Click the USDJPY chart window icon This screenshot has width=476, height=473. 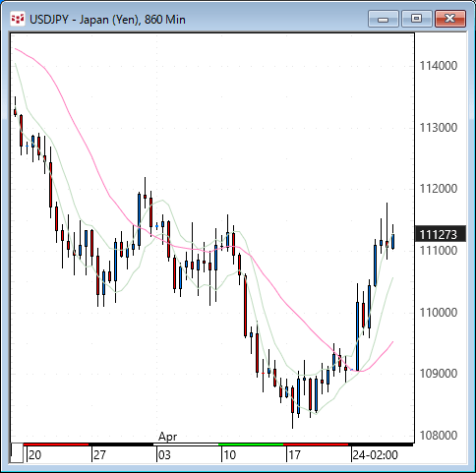click(x=18, y=19)
